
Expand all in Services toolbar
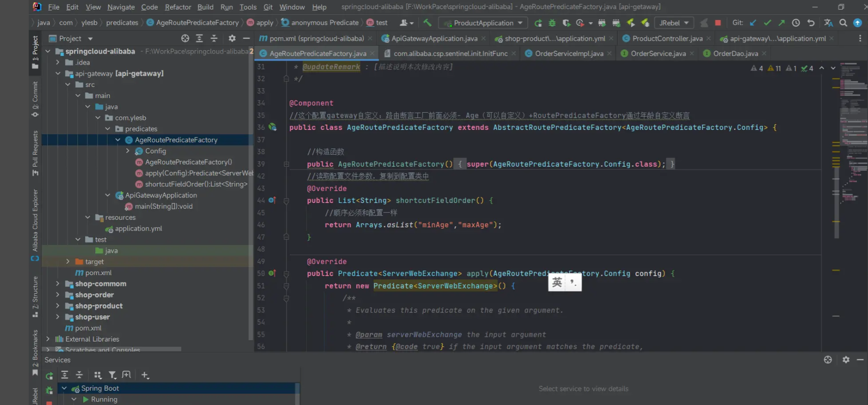(x=65, y=375)
